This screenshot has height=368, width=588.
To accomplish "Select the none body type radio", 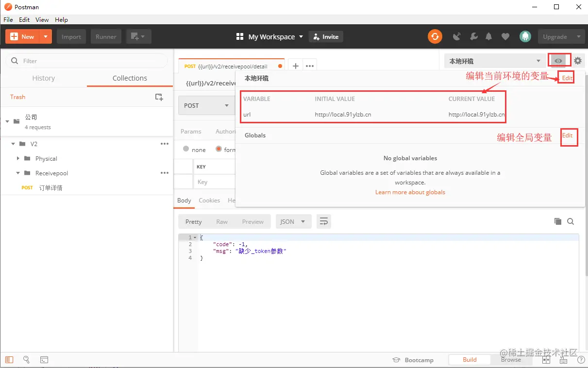I will pos(186,149).
